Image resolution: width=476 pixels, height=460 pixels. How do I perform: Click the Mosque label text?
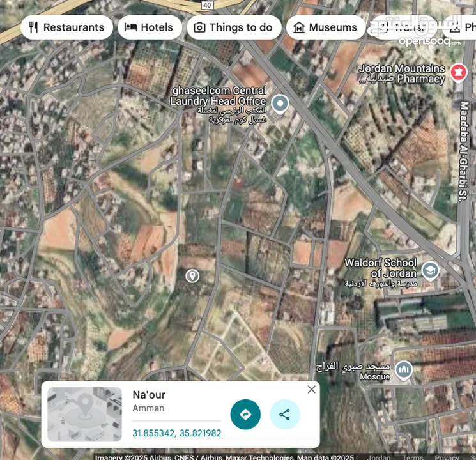[x=374, y=377]
